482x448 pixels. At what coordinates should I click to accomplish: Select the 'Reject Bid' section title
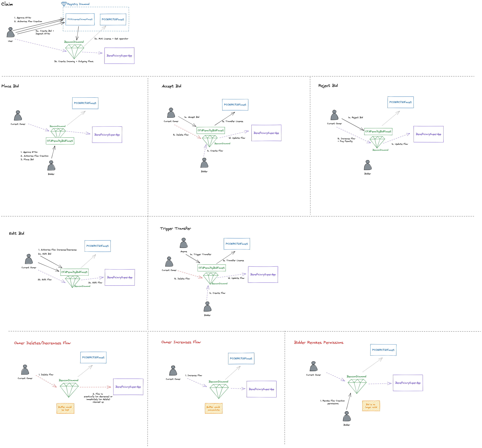(328, 86)
